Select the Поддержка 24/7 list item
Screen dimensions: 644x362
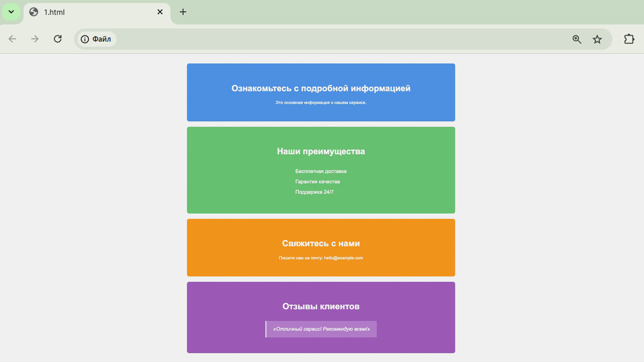[x=314, y=192]
